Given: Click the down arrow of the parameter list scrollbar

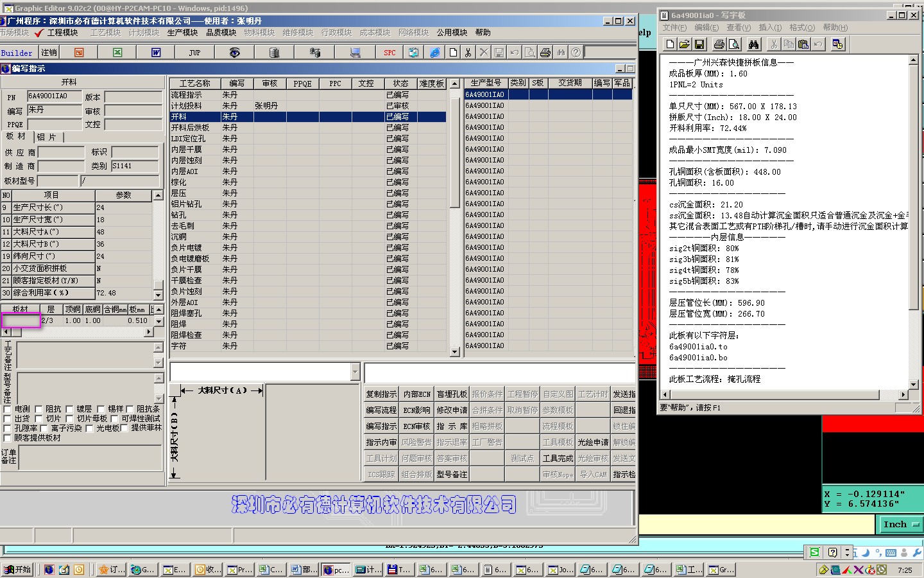Looking at the screenshot, I should pyautogui.click(x=158, y=295).
